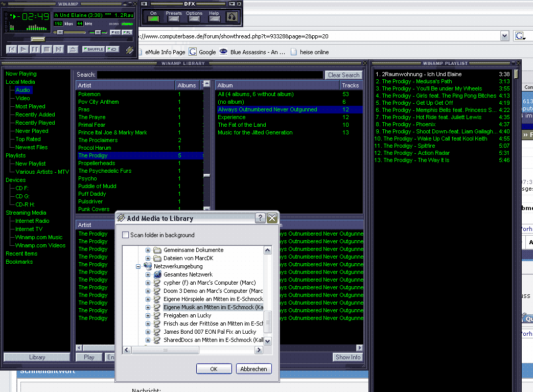This screenshot has width=533, height=392.
Task: Toggle repeat mode in Winamp
Action: [112, 49]
